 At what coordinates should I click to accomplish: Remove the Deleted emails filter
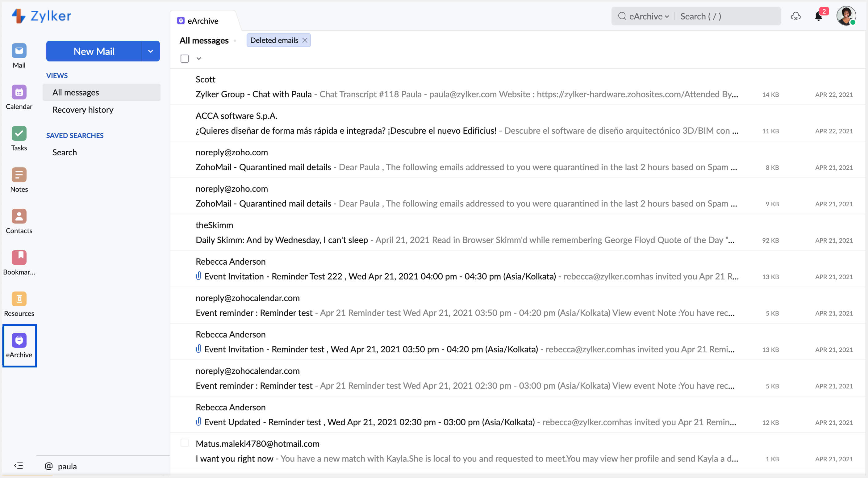[305, 40]
